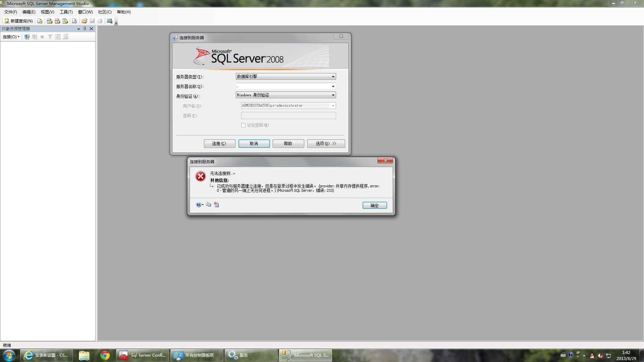Viewport: 644px width, 362px height.
Task: Open the 视图(V) menu
Action: (47, 12)
